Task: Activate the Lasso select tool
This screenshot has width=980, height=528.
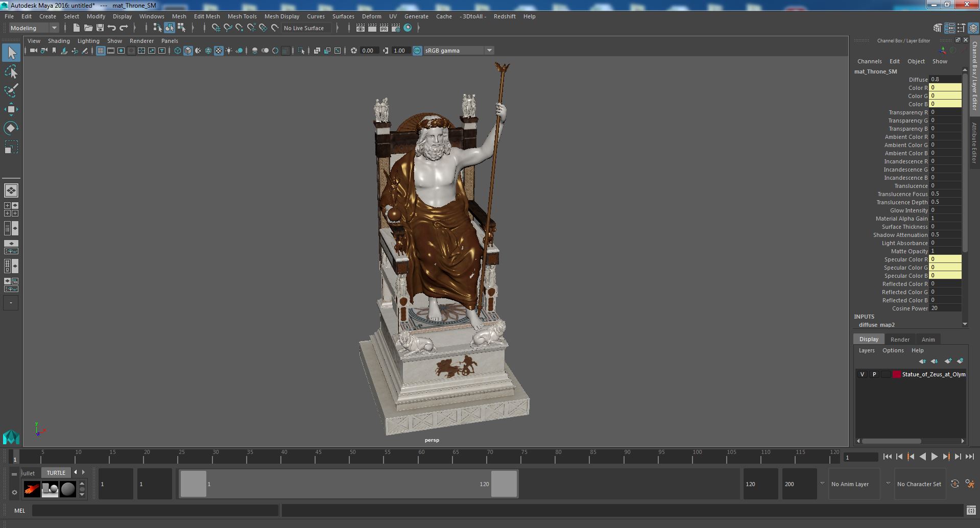Action: point(11,72)
